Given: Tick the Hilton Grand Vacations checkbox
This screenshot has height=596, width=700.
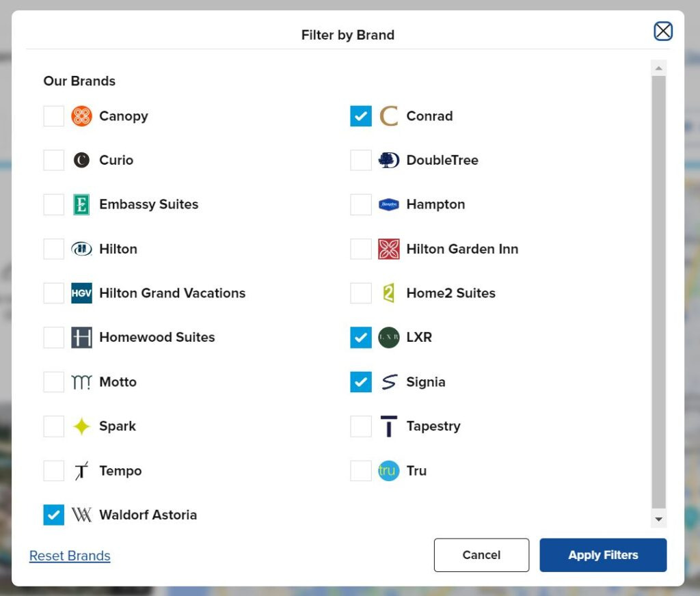Looking at the screenshot, I should pos(53,293).
